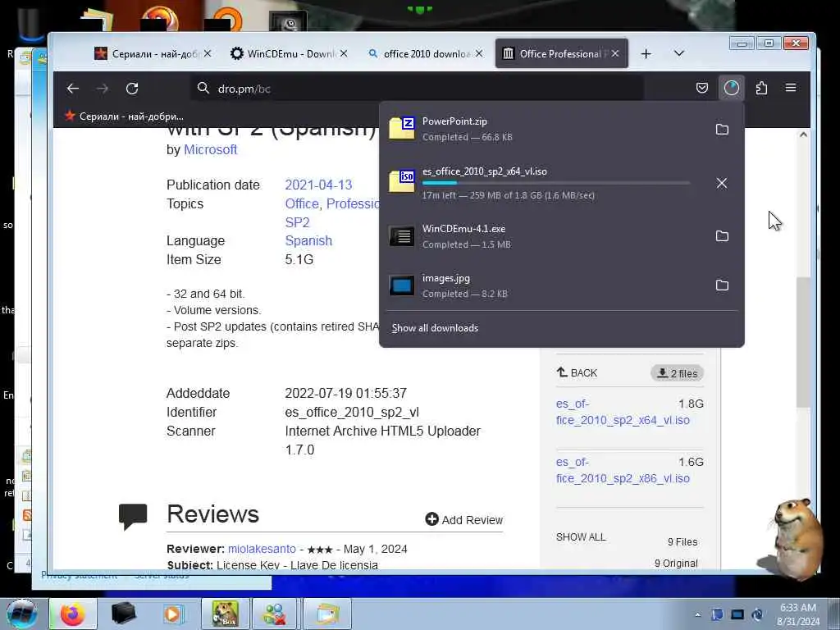Viewport: 840px width, 630px height.
Task: Open the Сериали bookmark in bookmarks toolbar
Action: [x=125, y=116]
